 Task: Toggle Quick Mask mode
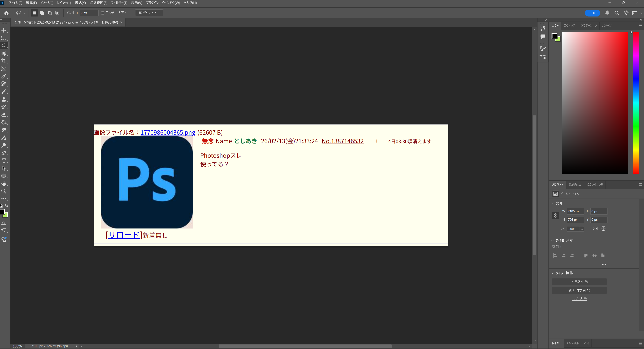click(x=4, y=223)
